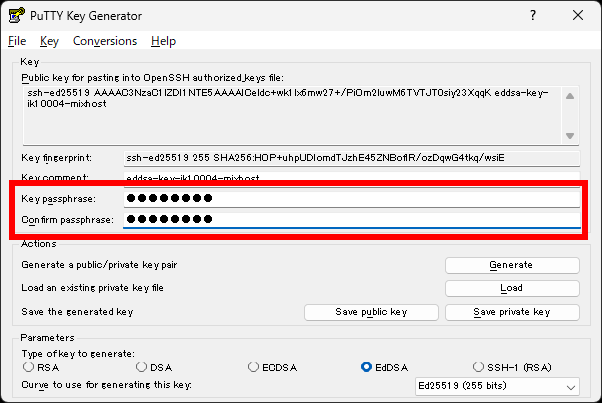Open the Help menu
The height and width of the screenshot is (403, 602).
(x=163, y=41)
